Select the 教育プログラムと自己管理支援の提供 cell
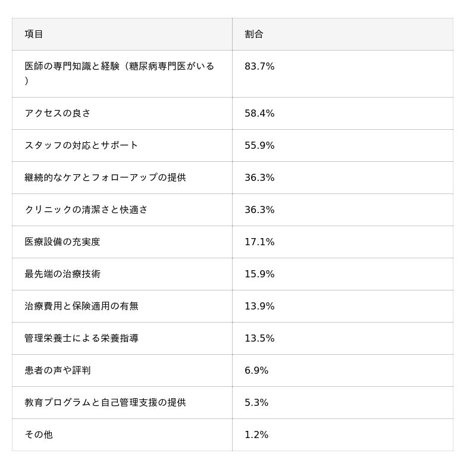This screenshot has width=476, height=469. click(x=105, y=403)
